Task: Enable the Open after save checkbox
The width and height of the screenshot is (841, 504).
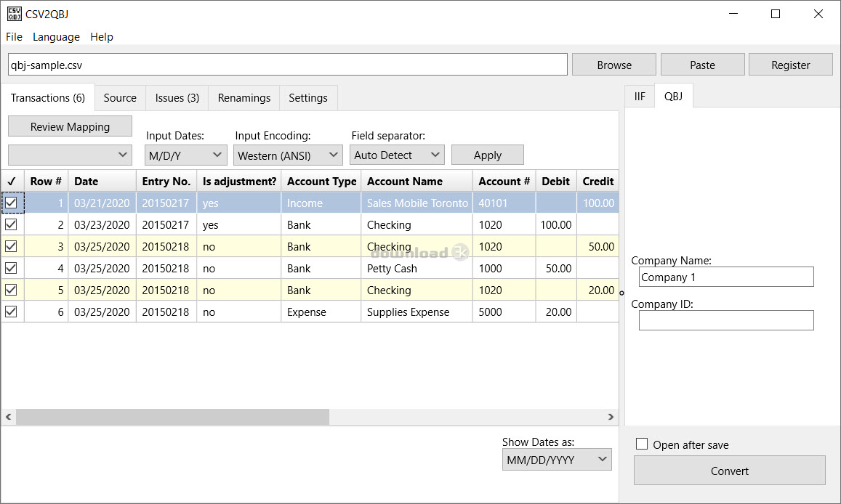Action: [x=642, y=444]
